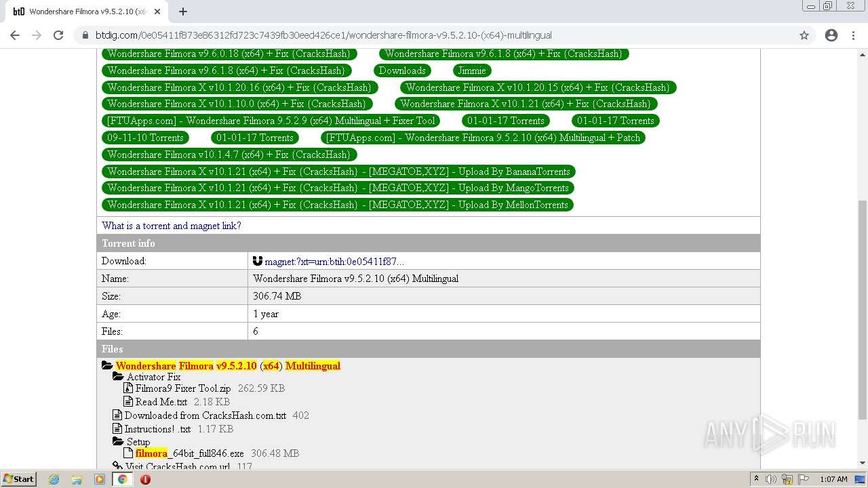View site lock security info
This screenshot has width=868, height=488.
pyautogui.click(x=85, y=35)
